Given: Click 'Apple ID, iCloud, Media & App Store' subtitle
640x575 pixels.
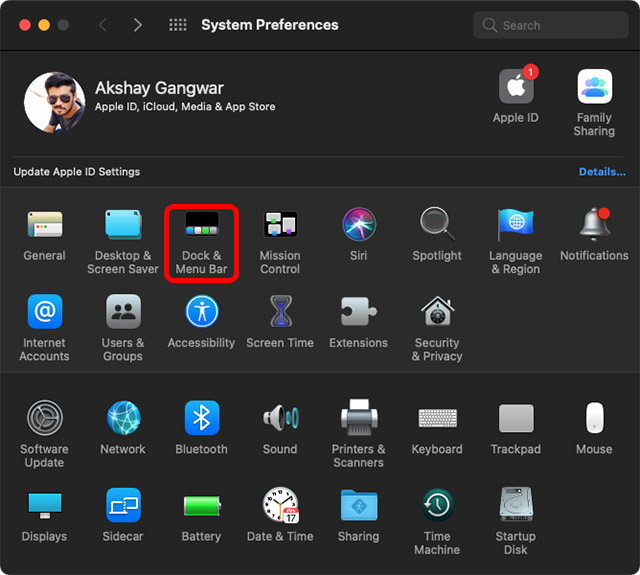Looking at the screenshot, I should click(x=185, y=107).
